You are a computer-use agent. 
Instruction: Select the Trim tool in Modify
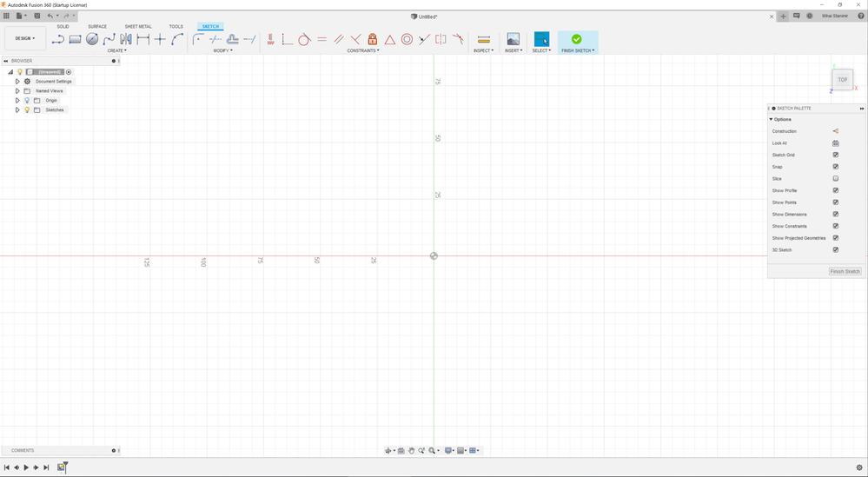215,39
